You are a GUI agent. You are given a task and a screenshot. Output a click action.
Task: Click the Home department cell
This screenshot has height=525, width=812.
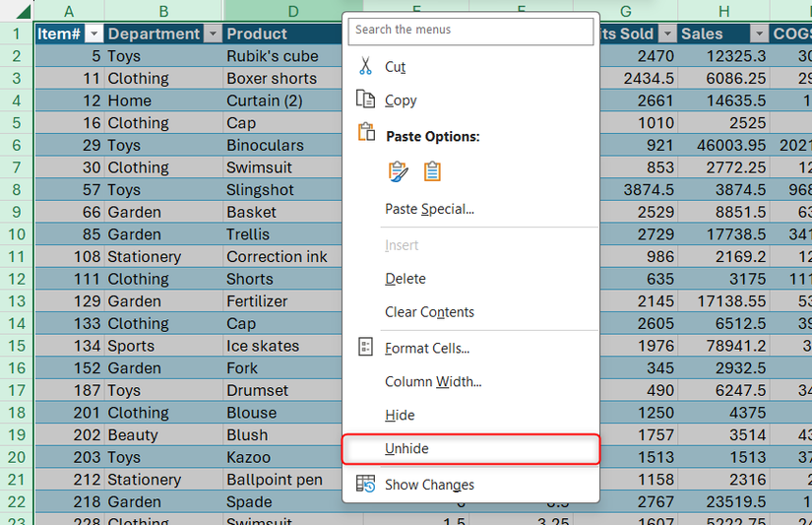(x=163, y=100)
